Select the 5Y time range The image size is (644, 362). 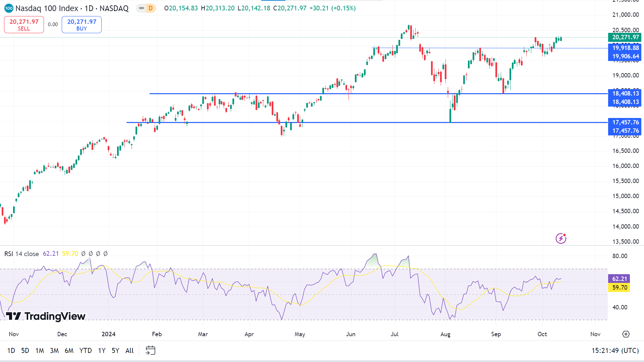pyautogui.click(x=115, y=351)
